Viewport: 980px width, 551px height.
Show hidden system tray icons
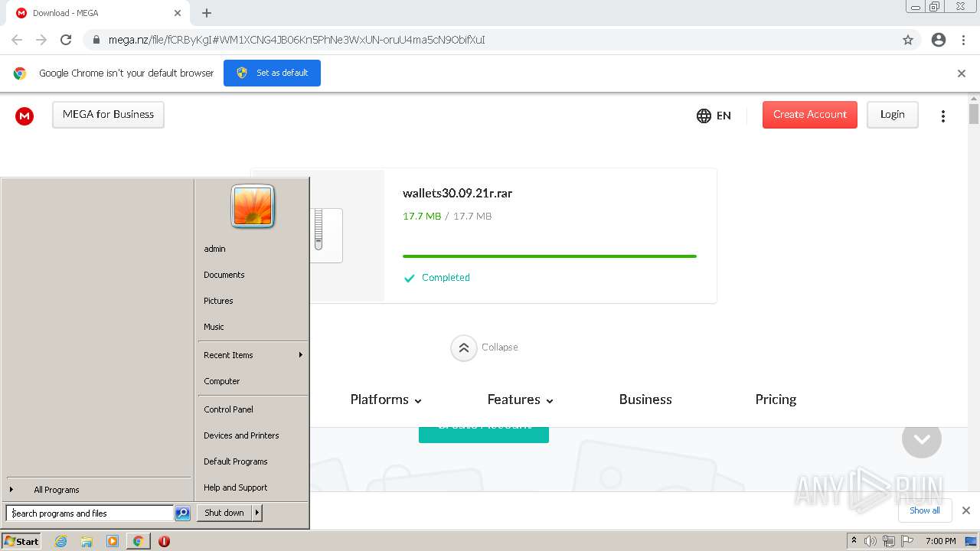[x=854, y=540]
